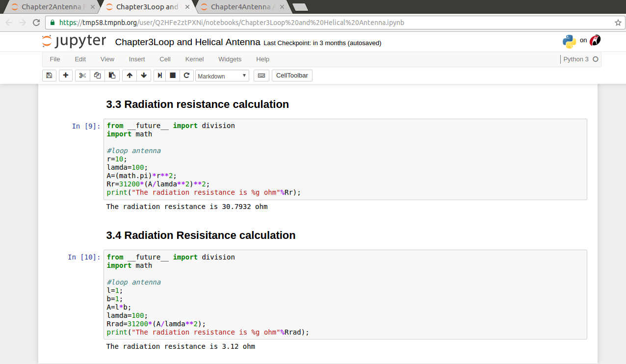This screenshot has width=626, height=364.
Task: Go forward in browser history
Action: pyautogui.click(x=23, y=23)
